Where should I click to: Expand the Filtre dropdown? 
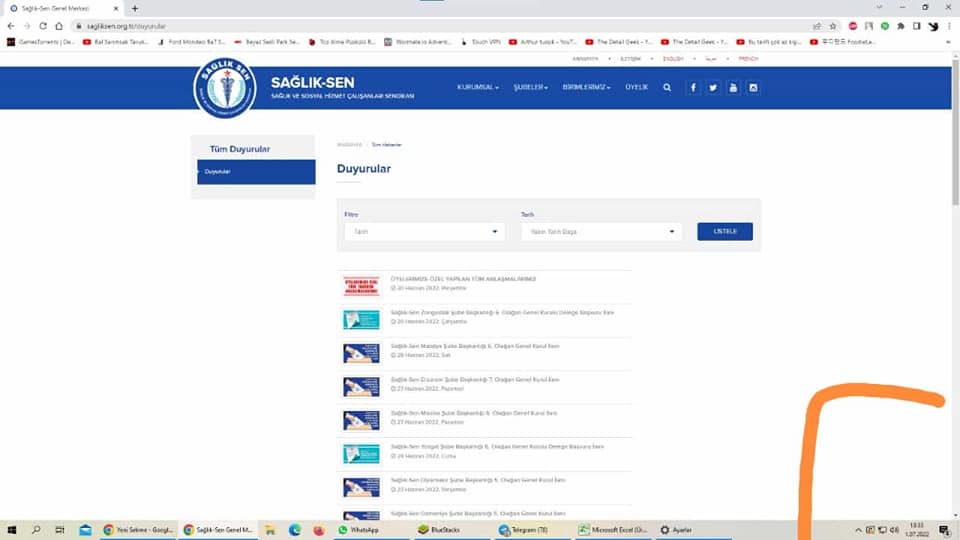point(424,232)
